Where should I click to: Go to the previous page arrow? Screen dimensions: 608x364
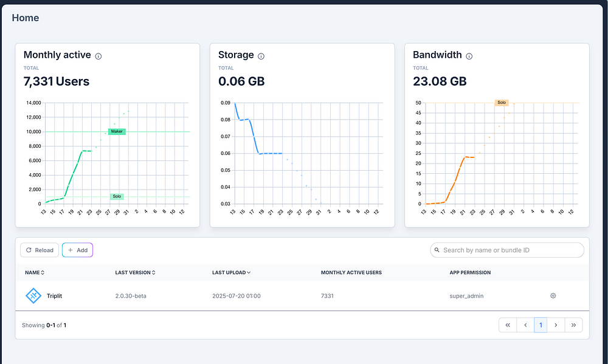525,325
